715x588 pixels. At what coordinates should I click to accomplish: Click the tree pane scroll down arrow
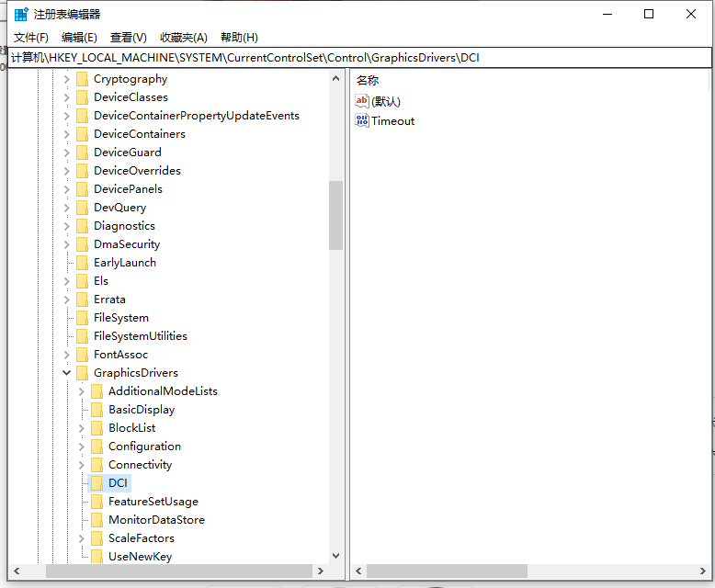click(335, 556)
